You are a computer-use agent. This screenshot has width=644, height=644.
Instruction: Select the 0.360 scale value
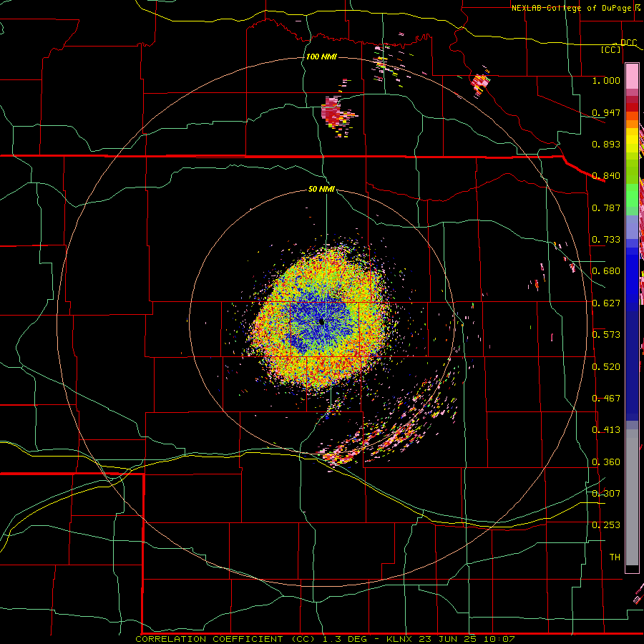tap(606, 462)
